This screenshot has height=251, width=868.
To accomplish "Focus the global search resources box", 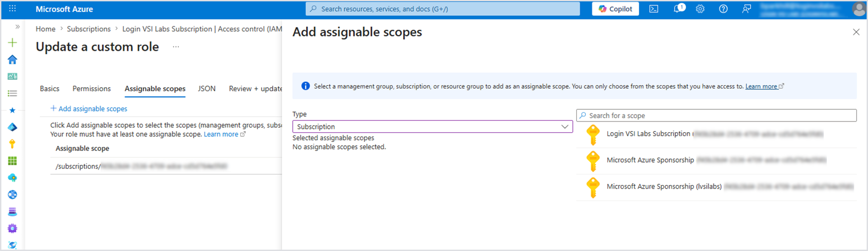I will point(443,9).
